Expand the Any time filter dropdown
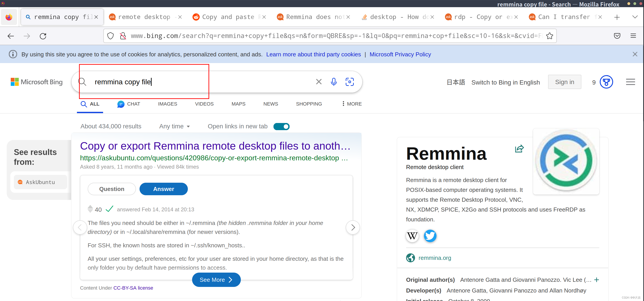 coord(175,127)
